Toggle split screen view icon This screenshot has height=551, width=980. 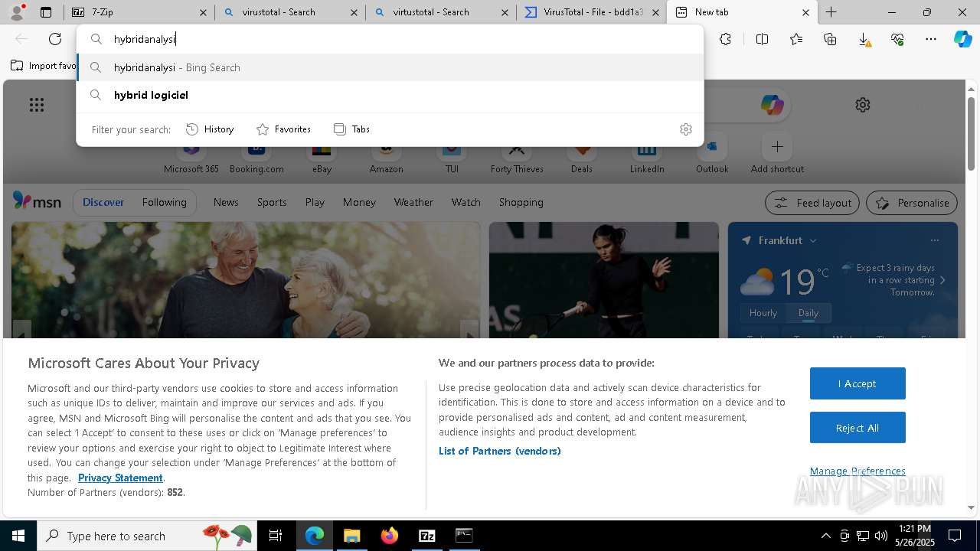point(762,39)
